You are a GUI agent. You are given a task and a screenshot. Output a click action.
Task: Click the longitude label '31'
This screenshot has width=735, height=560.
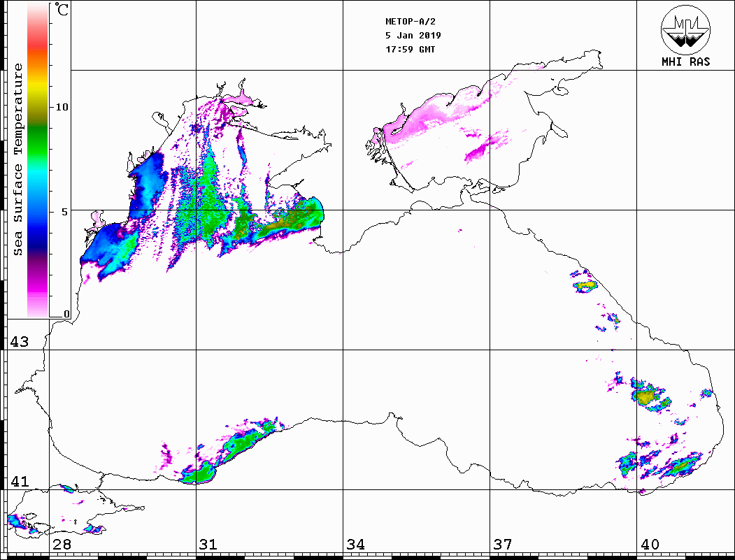(208, 545)
